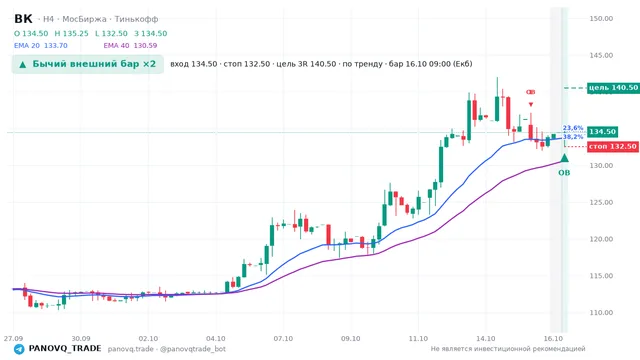The height and width of the screenshot is (360, 640).
Task: Click the 07.10 date axis label
Action: point(283,339)
